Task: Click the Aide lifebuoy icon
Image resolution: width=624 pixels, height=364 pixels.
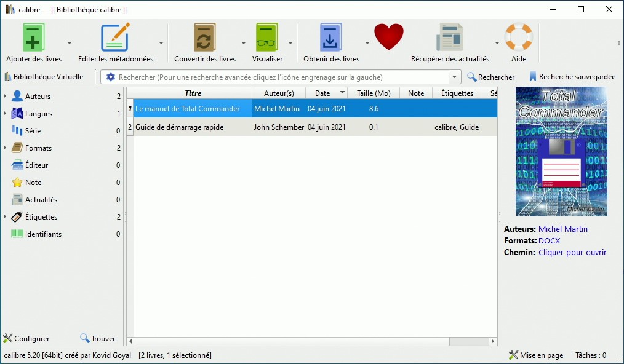Action: (518, 38)
